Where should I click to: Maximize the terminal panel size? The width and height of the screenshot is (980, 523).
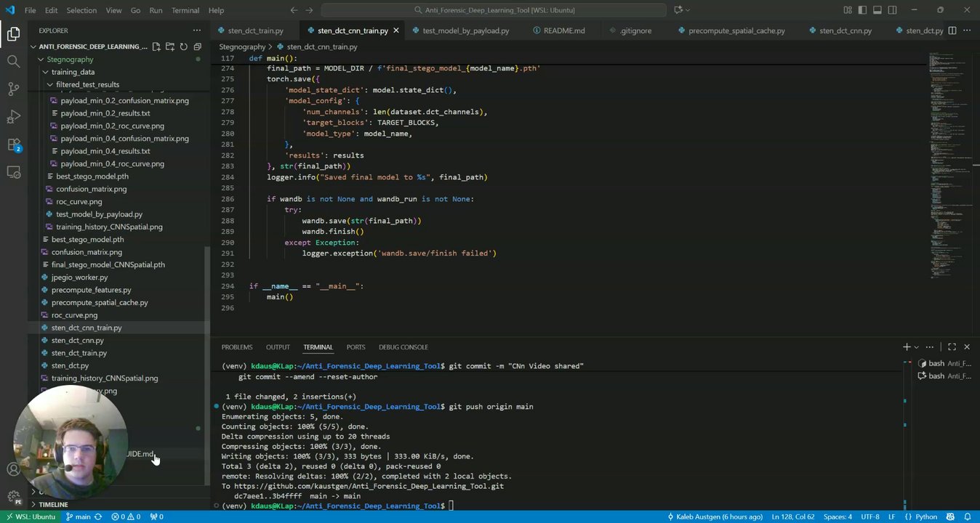952,347
